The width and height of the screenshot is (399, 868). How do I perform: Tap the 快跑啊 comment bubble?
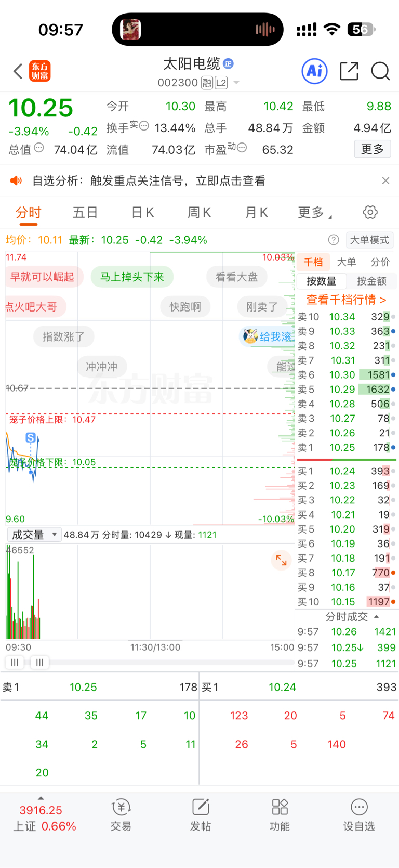pos(185,307)
